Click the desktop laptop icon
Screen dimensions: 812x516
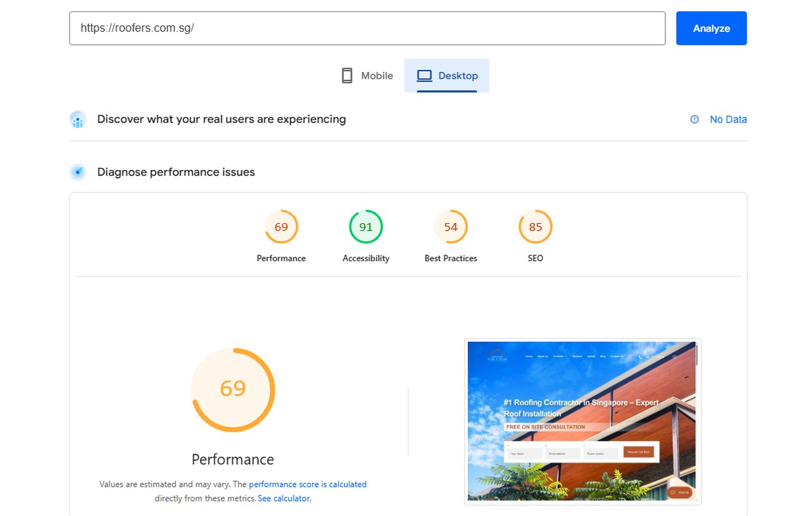(425, 76)
